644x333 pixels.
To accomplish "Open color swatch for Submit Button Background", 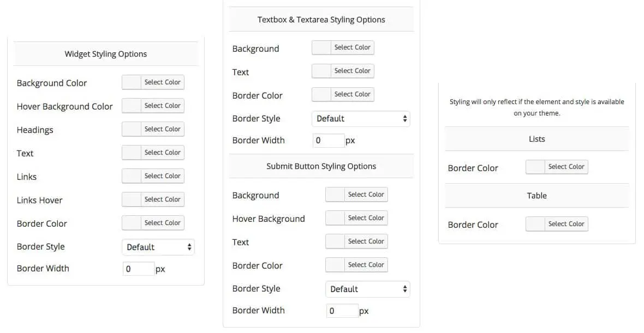I will [x=335, y=195].
